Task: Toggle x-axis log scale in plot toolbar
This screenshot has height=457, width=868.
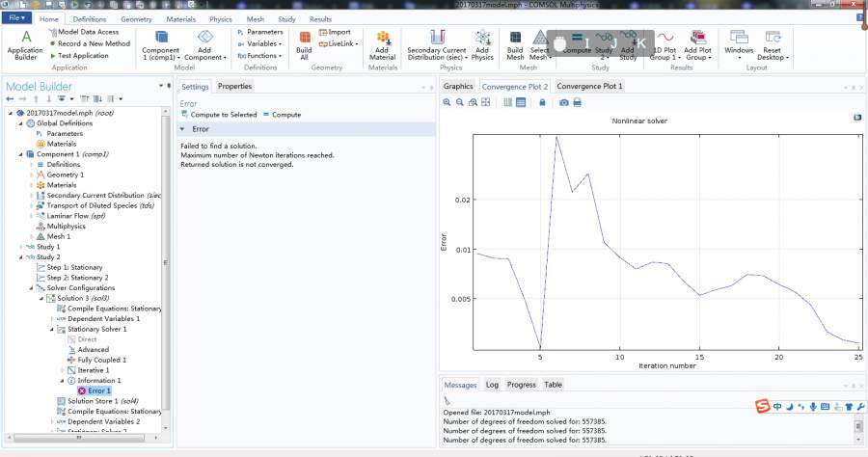Action: tap(507, 102)
